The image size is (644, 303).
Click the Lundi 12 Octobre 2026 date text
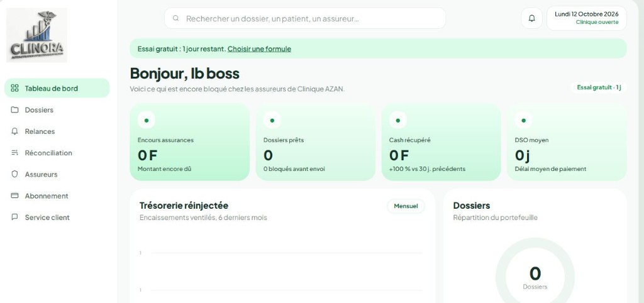point(587,14)
